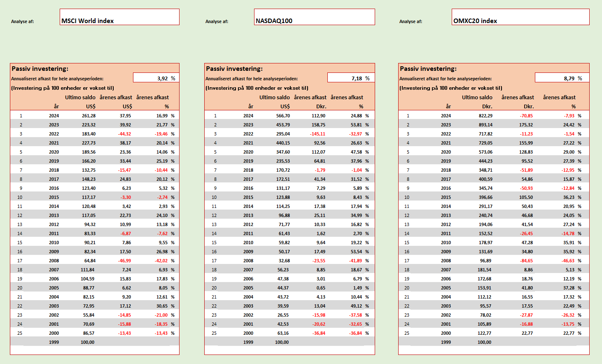Click 'Ultimo saldo' header in MSCI table

[80, 98]
